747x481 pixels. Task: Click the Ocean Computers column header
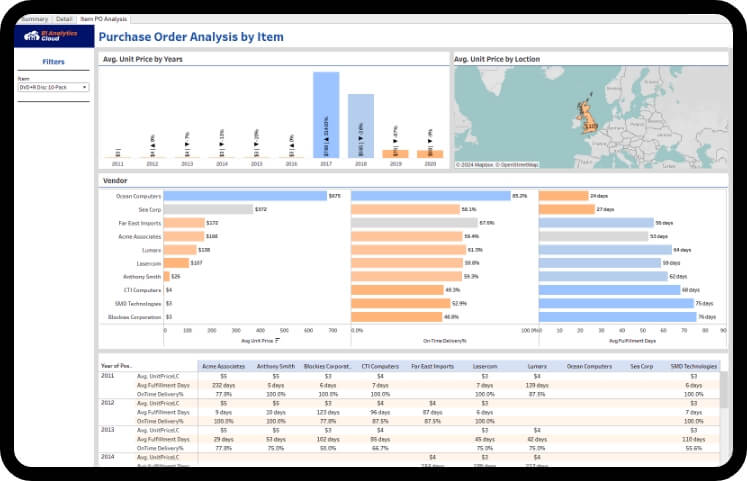[x=589, y=366]
